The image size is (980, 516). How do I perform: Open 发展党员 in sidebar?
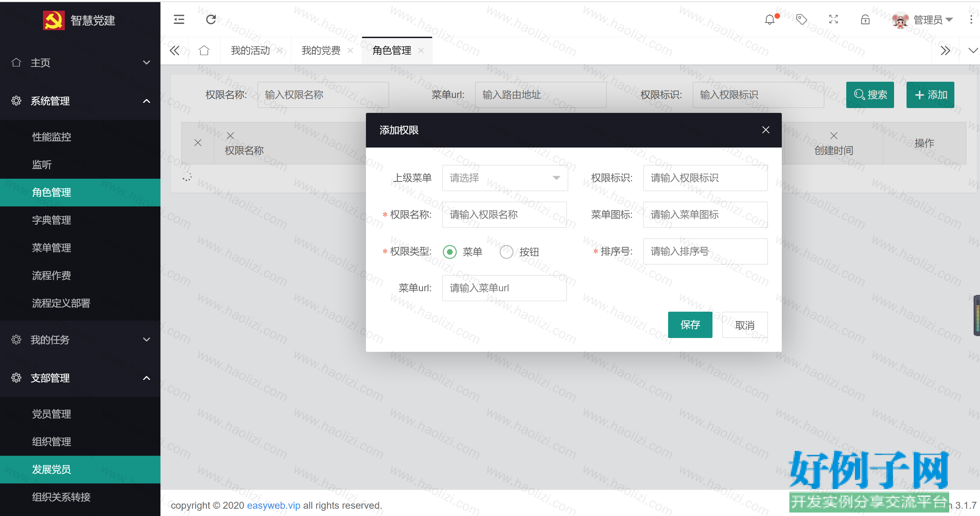click(x=80, y=470)
